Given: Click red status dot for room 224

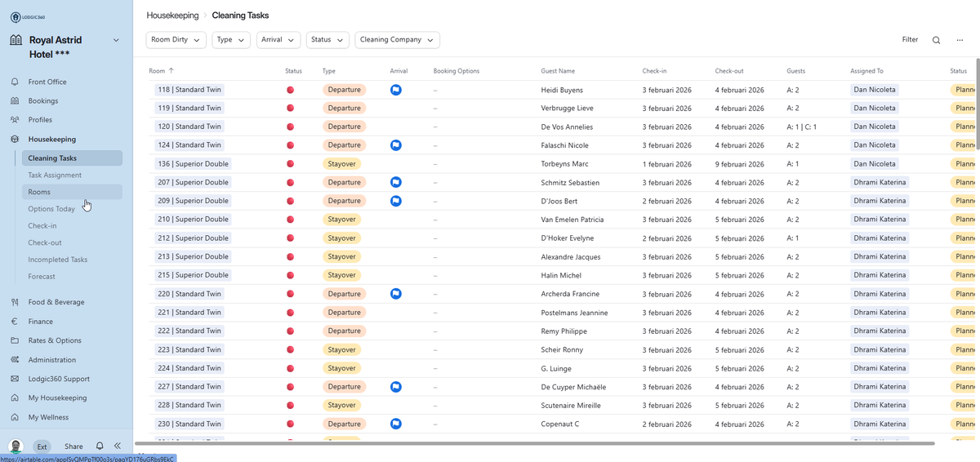Looking at the screenshot, I should [x=290, y=368].
